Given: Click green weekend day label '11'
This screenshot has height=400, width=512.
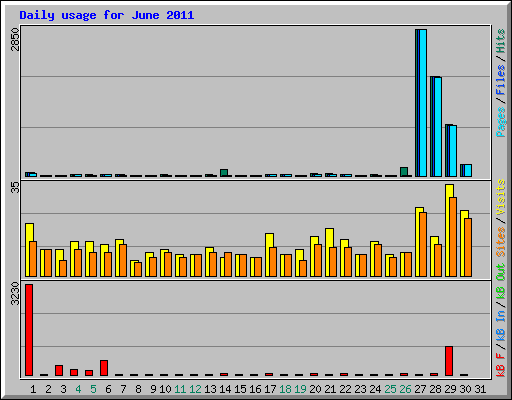Looking at the screenshot, I should 180,389.
